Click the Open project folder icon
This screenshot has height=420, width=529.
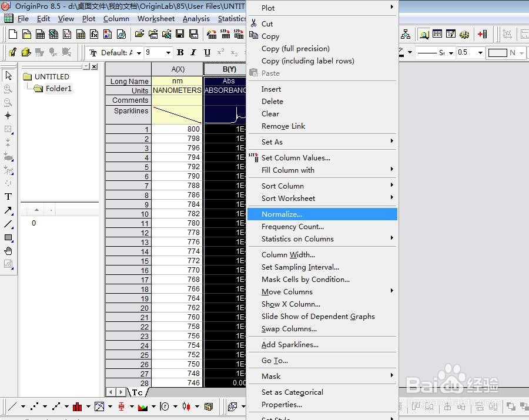tap(139, 34)
